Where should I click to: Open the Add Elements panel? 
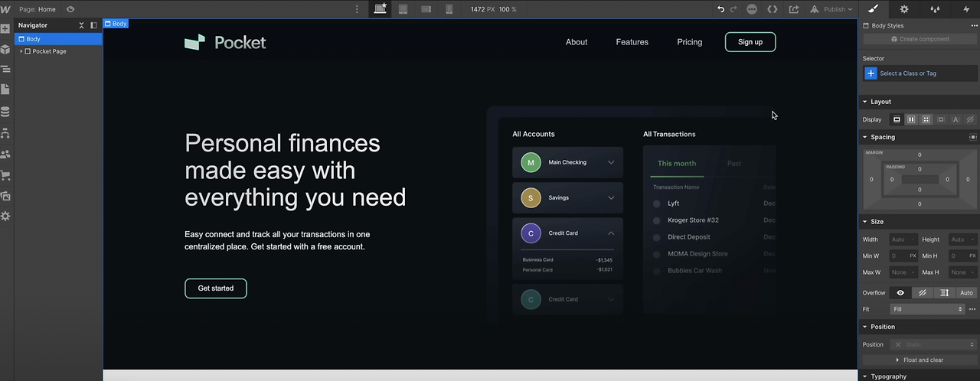click(5, 28)
